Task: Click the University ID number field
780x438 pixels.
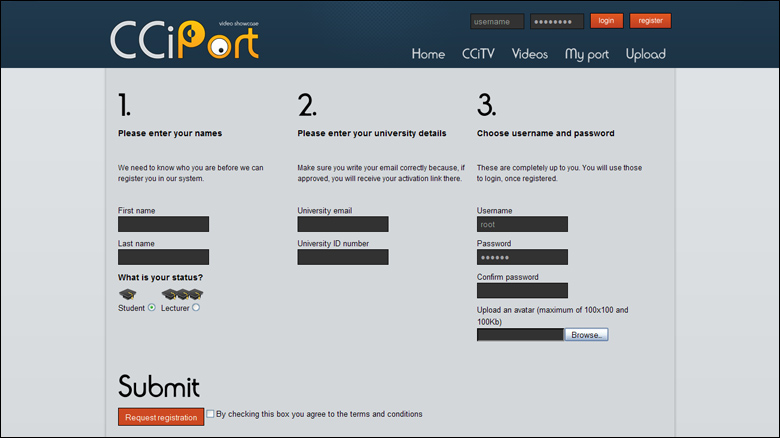Action: coord(342,257)
